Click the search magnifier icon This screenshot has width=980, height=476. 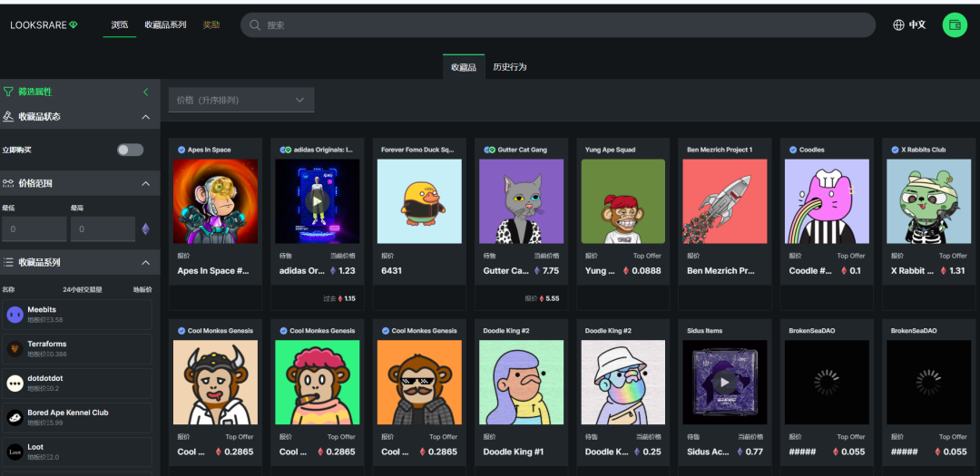click(255, 25)
